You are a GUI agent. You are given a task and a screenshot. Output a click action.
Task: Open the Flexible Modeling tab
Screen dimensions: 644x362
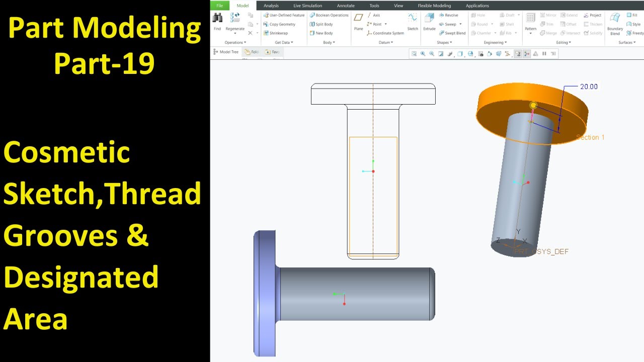pyautogui.click(x=434, y=6)
